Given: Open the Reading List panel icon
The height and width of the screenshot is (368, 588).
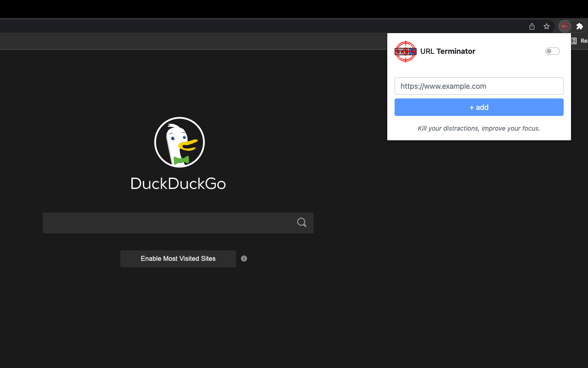Looking at the screenshot, I should click(x=573, y=40).
